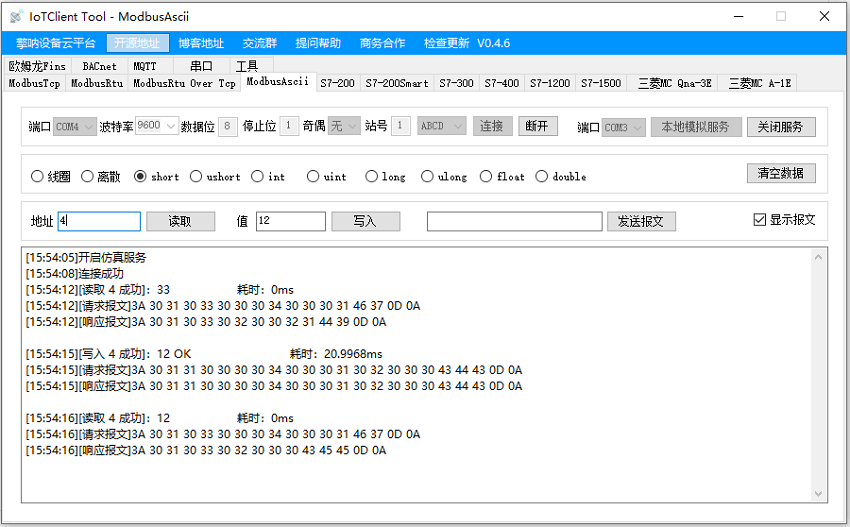
Task: Switch to the ModbusTcp tab
Action: 35,84
